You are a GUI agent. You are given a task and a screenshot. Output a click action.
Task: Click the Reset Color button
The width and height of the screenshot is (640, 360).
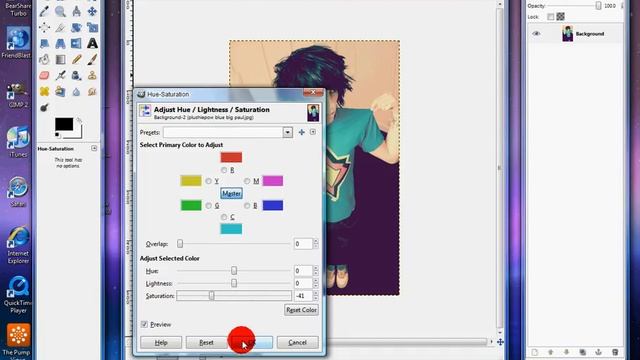tap(301, 310)
